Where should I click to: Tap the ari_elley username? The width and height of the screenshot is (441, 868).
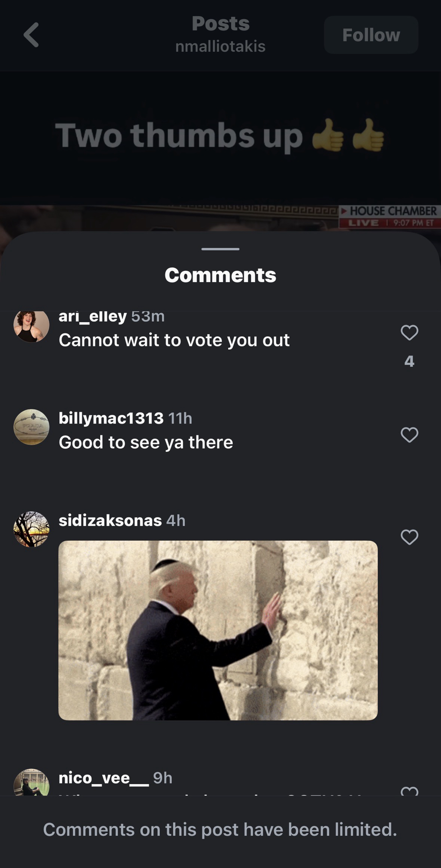[93, 316]
